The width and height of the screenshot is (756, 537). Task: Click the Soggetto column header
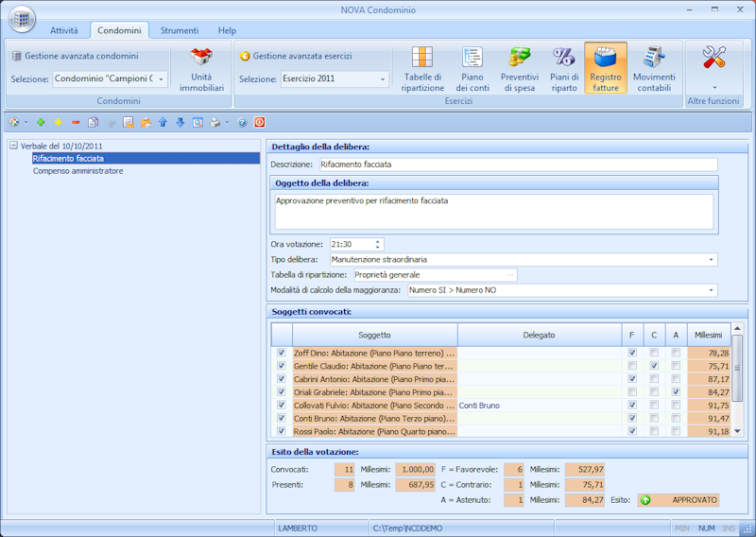tap(374, 335)
